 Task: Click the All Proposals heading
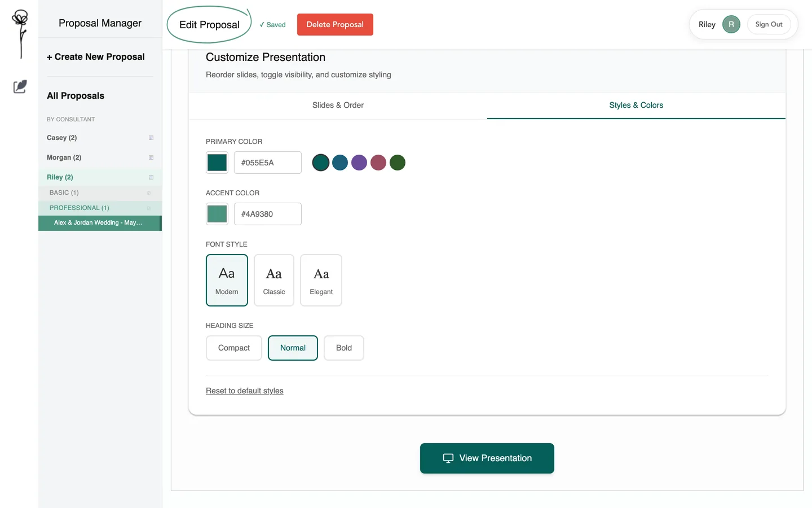(x=76, y=96)
